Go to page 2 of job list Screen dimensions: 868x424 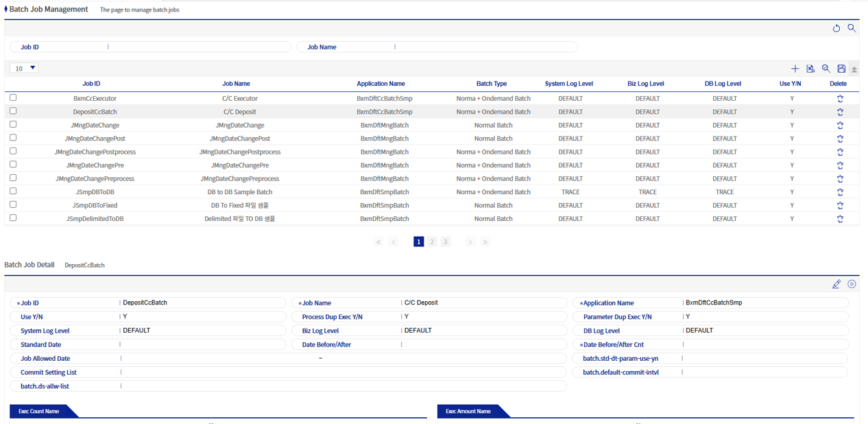[x=432, y=242]
